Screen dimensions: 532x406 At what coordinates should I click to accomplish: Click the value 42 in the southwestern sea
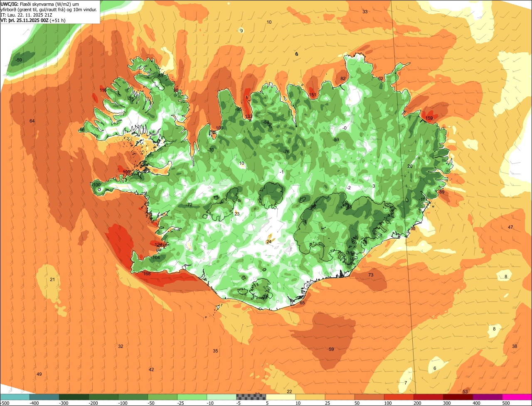pos(151,369)
